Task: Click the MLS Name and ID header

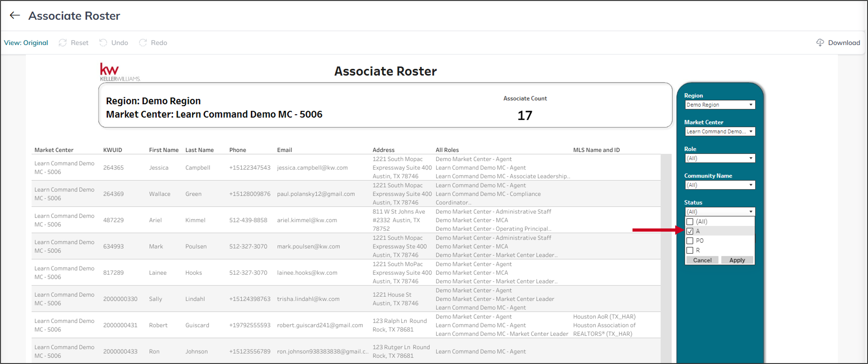Action: tap(596, 150)
